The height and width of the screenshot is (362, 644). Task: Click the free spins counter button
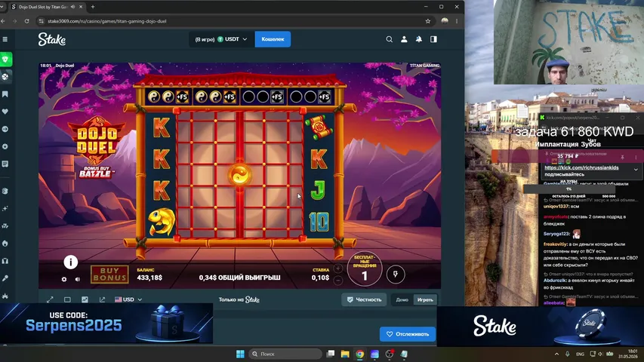click(365, 269)
